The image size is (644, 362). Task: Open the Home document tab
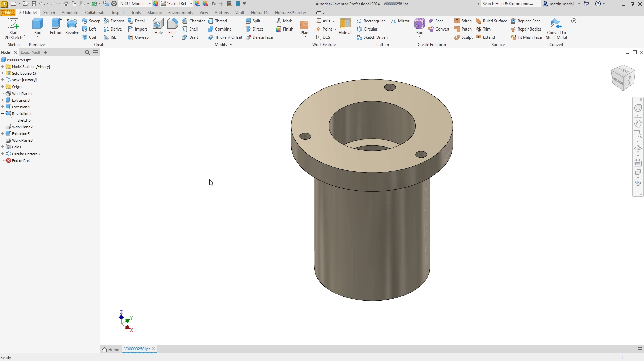pyautogui.click(x=111, y=349)
